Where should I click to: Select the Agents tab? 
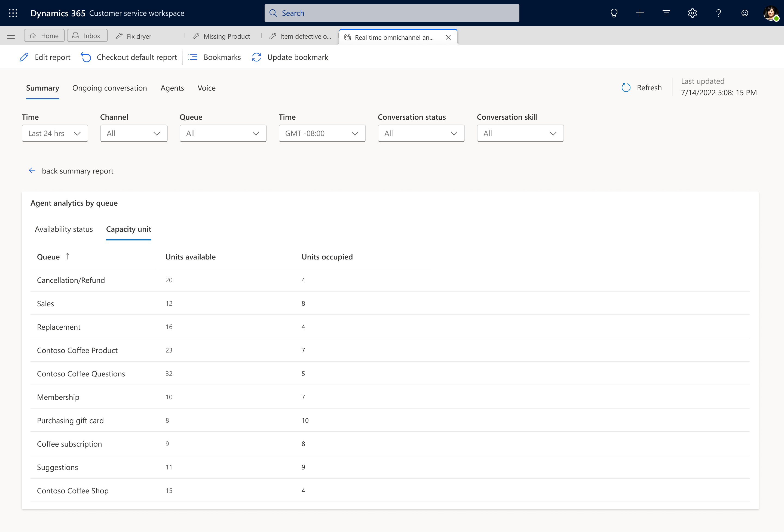(172, 87)
